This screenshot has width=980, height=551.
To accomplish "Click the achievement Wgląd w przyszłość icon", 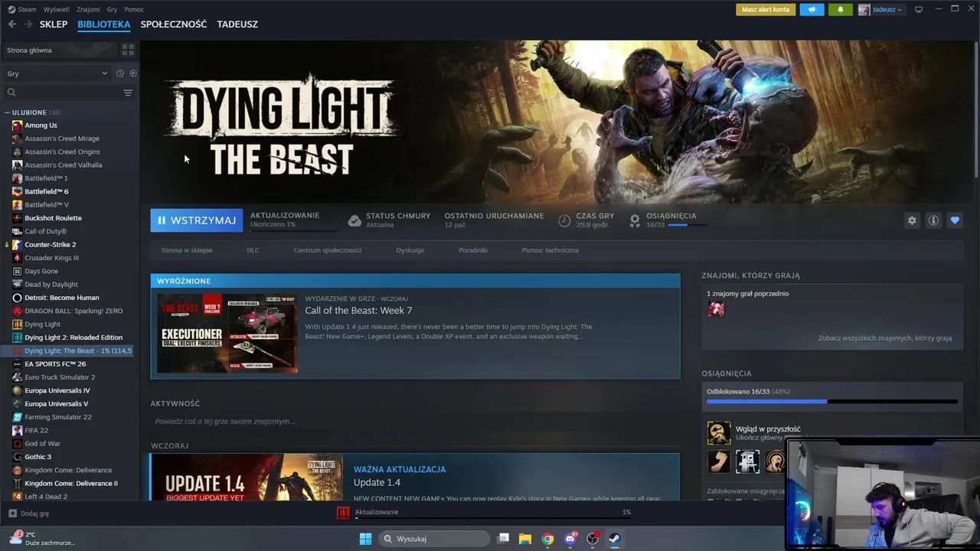I will [719, 433].
